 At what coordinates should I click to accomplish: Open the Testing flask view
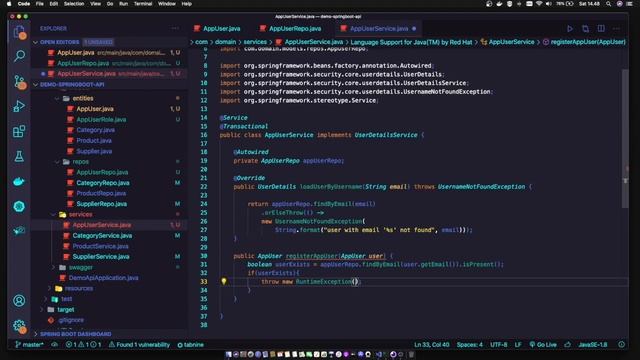coord(19,156)
